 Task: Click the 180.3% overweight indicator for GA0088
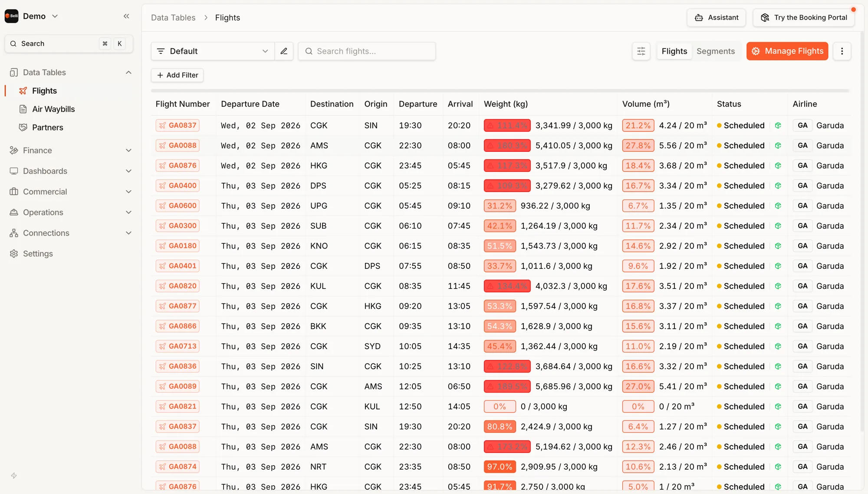click(507, 146)
